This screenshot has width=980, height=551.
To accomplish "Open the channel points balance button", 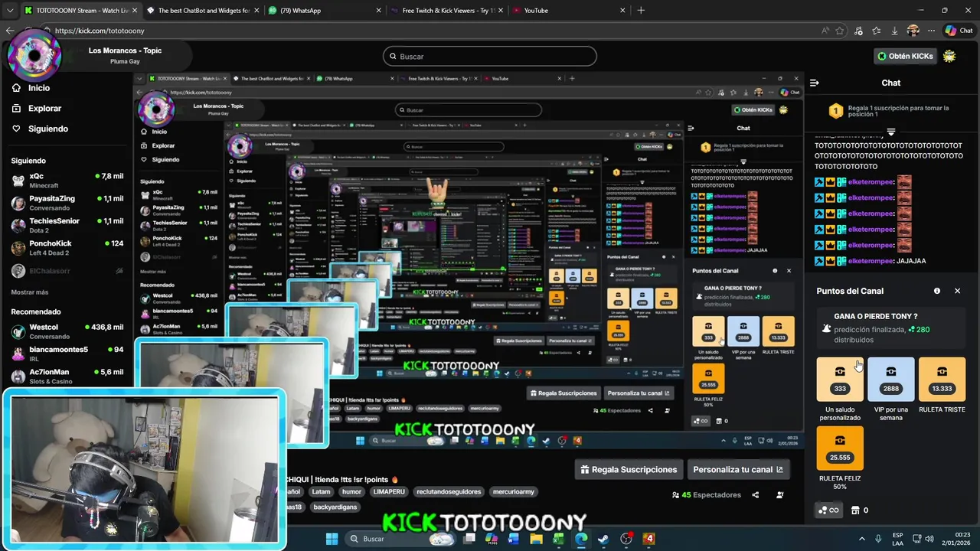I will click(828, 510).
